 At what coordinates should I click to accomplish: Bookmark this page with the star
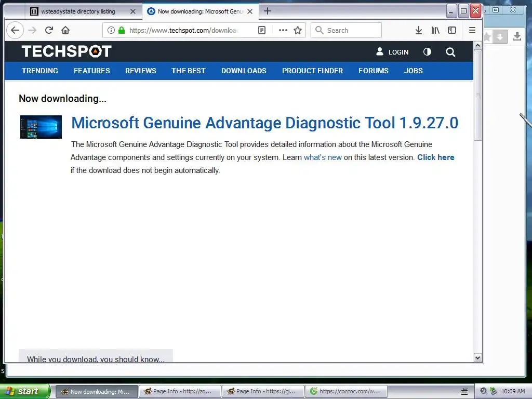tap(298, 30)
